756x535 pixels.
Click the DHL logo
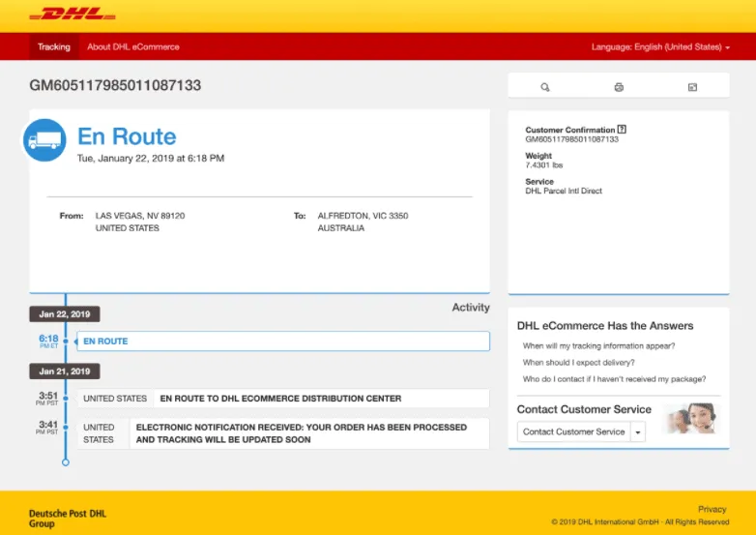73,14
